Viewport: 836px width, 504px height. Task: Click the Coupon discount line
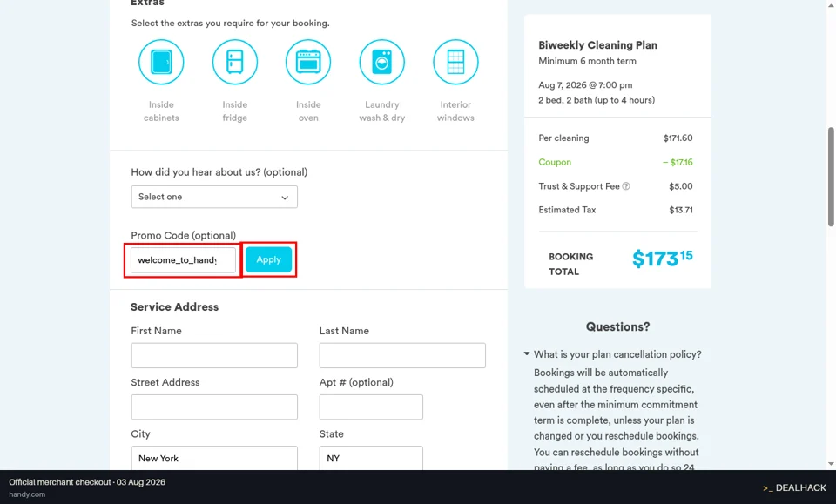(x=616, y=162)
